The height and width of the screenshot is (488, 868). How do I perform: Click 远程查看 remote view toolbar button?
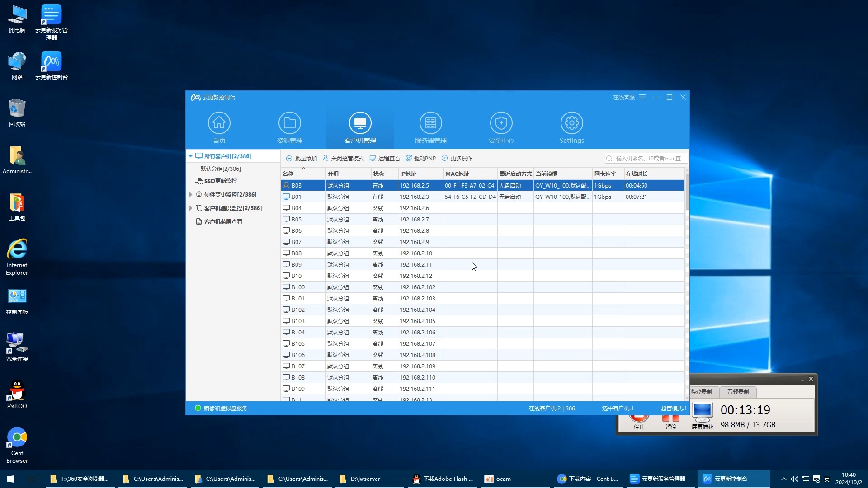(x=385, y=159)
